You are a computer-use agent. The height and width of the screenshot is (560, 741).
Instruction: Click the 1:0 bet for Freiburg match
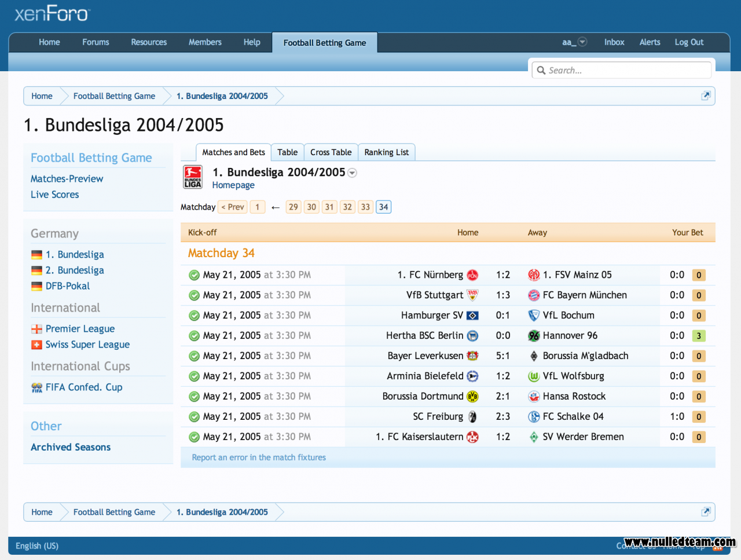click(x=677, y=417)
